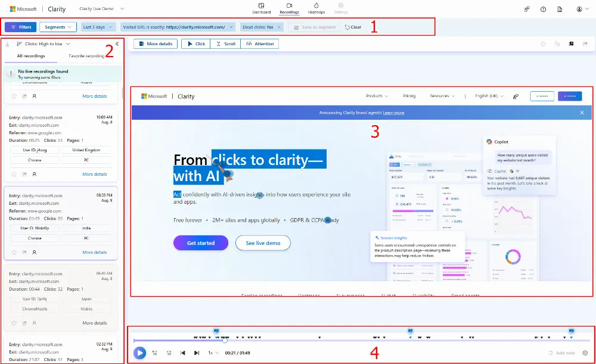Collapse the recordings side panel
Image resolution: width=596 pixels, height=364 pixels.
(x=117, y=43)
